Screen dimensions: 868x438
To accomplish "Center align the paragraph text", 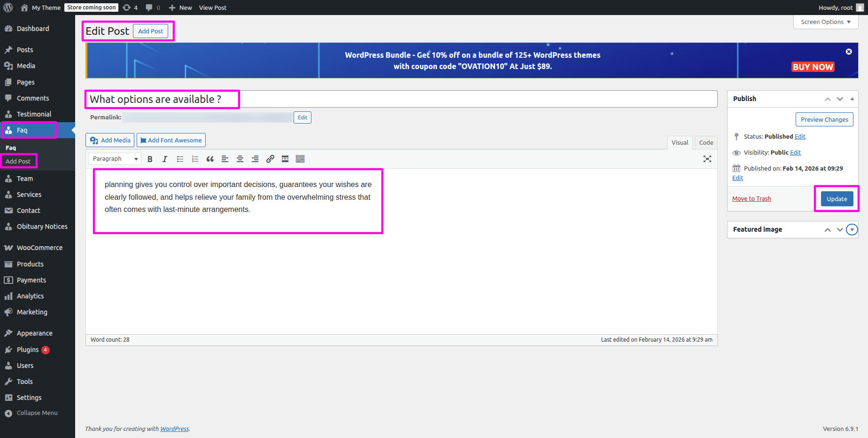I will click(x=240, y=159).
